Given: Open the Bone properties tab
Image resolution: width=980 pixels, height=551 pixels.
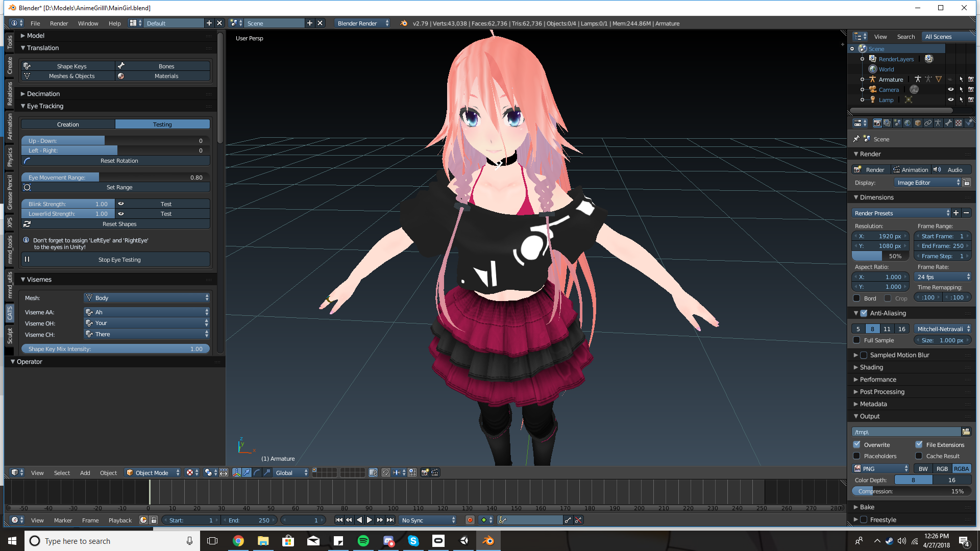Looking at the screenshot, I should [948, 123].
